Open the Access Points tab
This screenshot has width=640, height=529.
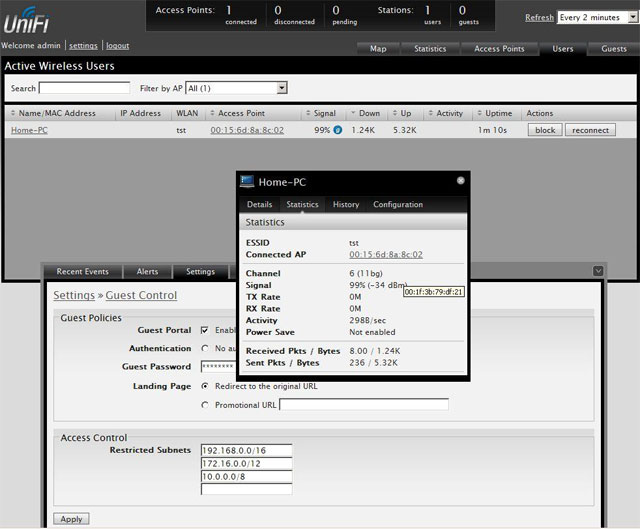tap(499, 49)
